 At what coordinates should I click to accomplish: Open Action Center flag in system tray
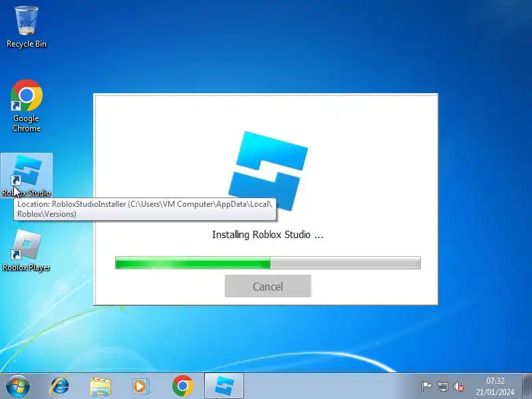tap(426, 386)
